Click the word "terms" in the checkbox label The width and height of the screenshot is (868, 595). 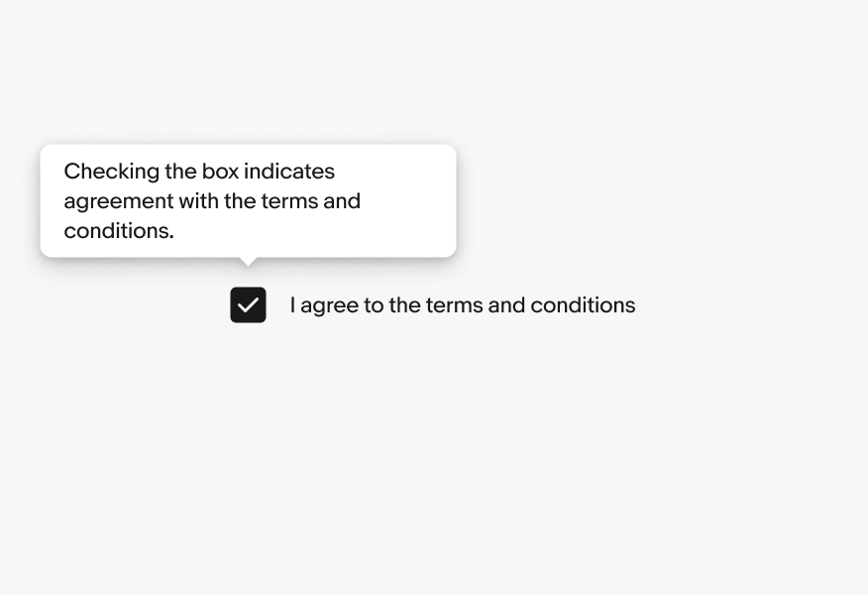pos(454,305)
